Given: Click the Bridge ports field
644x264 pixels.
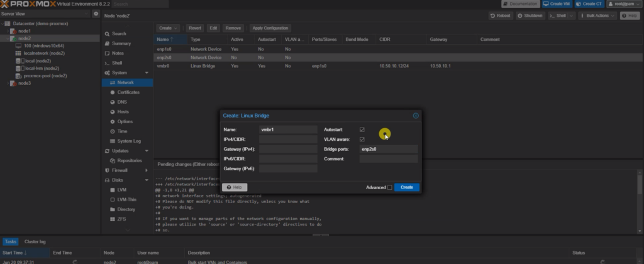Looking at the screenshot, I should pos(389,149).
